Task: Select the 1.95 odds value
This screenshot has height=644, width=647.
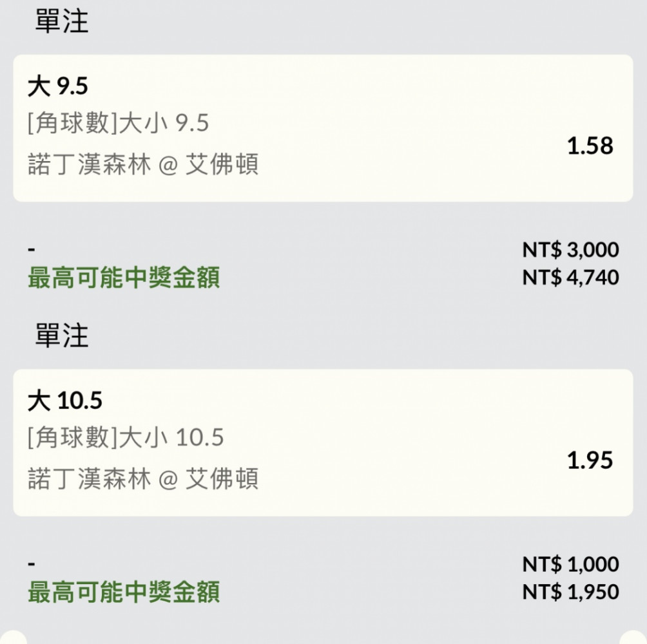Action: [x=590, y=460]
